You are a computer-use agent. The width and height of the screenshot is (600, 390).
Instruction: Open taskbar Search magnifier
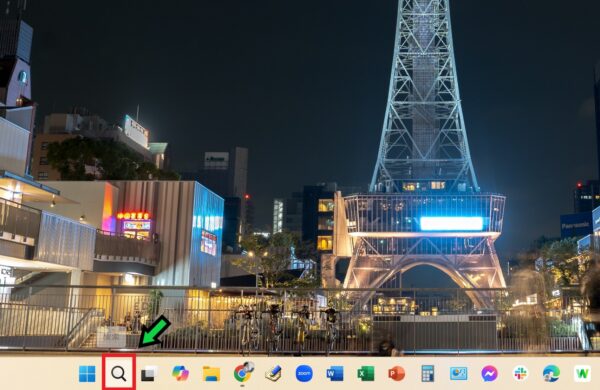pyautogui.click(x=119, y=373)
